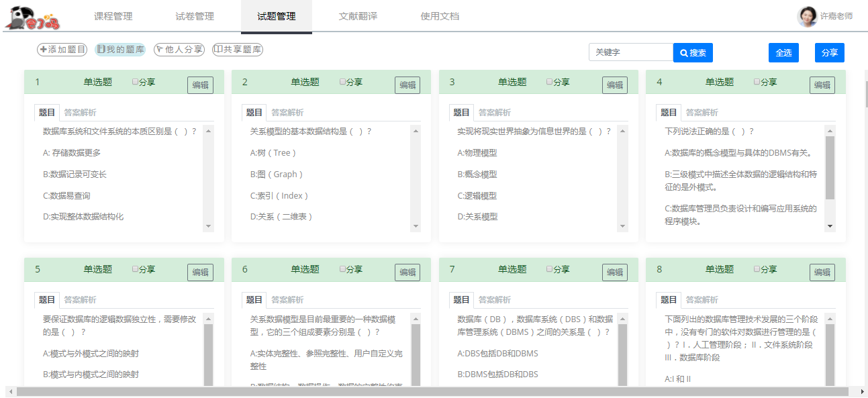Switch to 答案解析 tab in question 4

(x=702, y=113)
